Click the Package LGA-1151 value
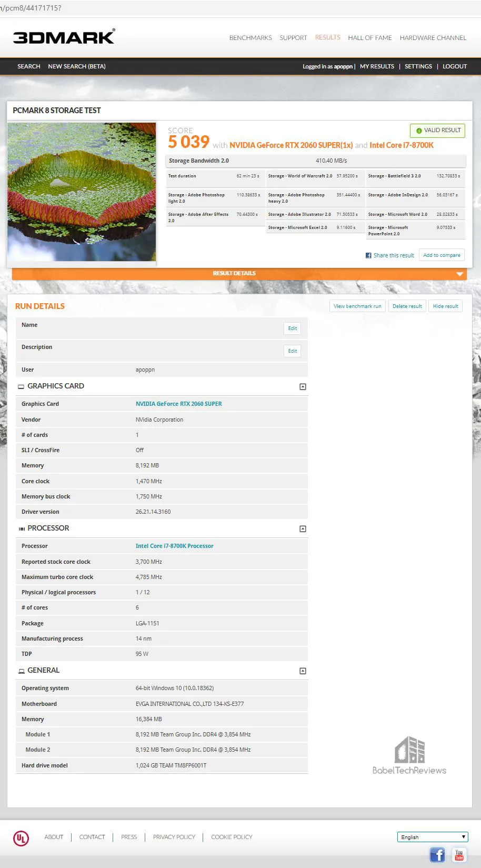The image size is (481, 868). pyautogui.click(x=147, y=624)
